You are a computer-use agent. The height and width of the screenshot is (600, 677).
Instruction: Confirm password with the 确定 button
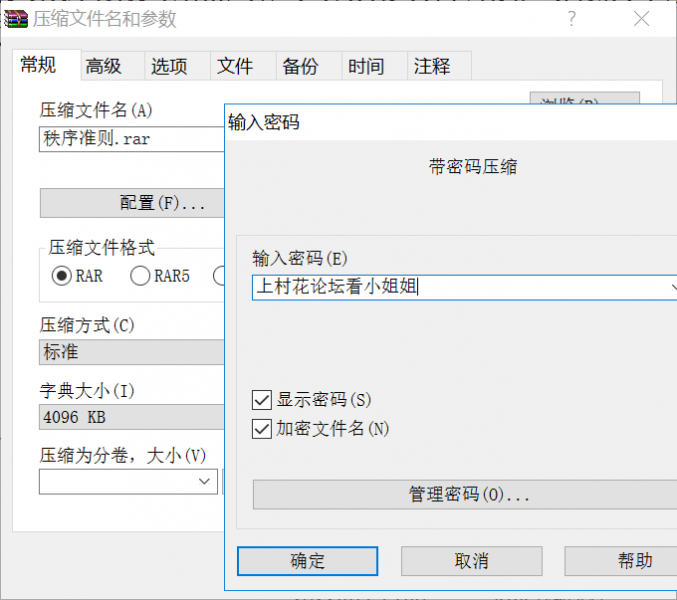307,560
